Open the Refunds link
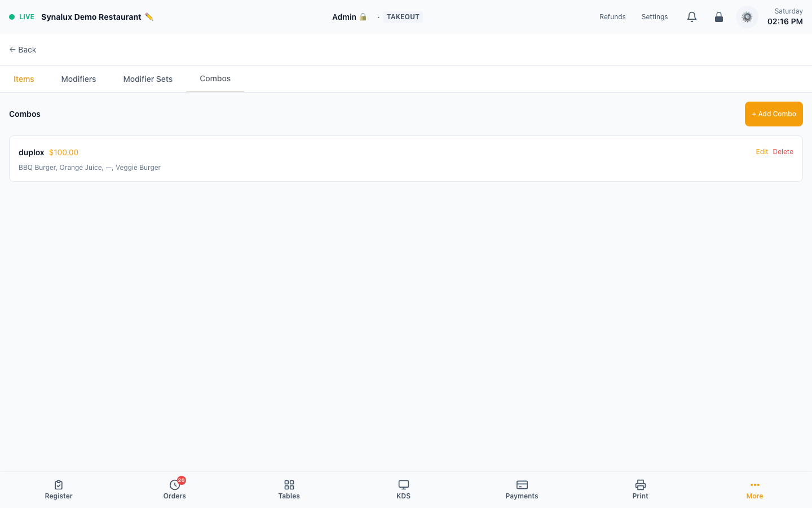Image resolution: width=812 pixels, height=508 pixels. 612,17
